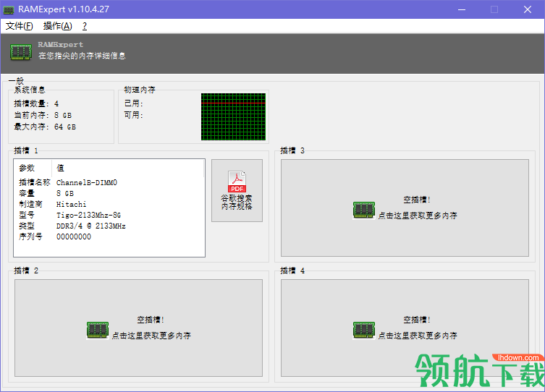This screenshot has height=392, width=545.
Task: Click the 空插槽! text in 插槽 4
Action: [x=417, y=320]
